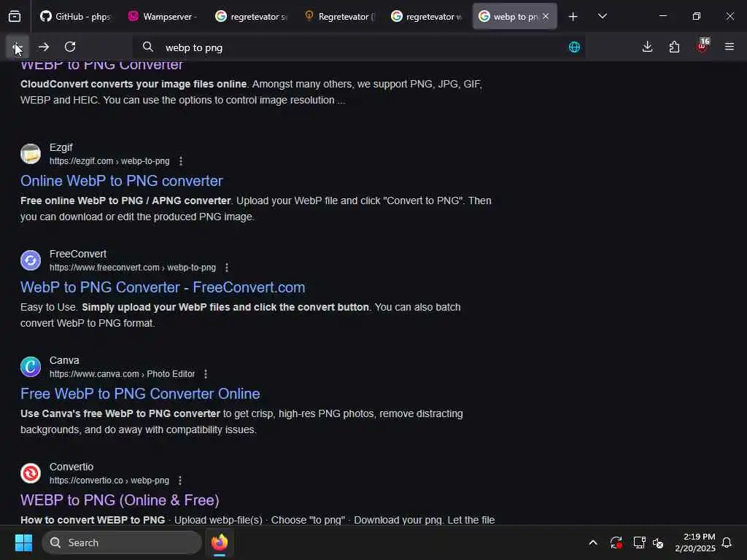This screenshot has height=560, width=747.
Task: Reload the current page
Action: tap(70, 47)
